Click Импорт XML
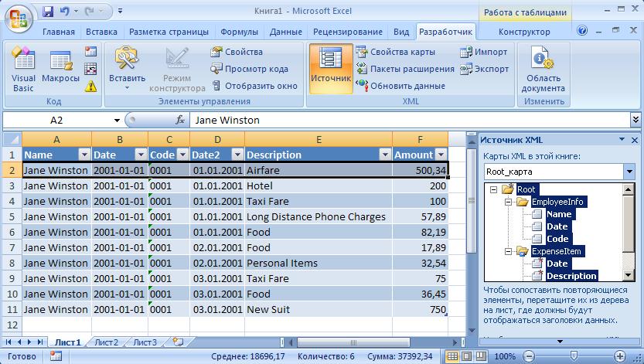Screen dimensions: 644x364 click(484, 52)
